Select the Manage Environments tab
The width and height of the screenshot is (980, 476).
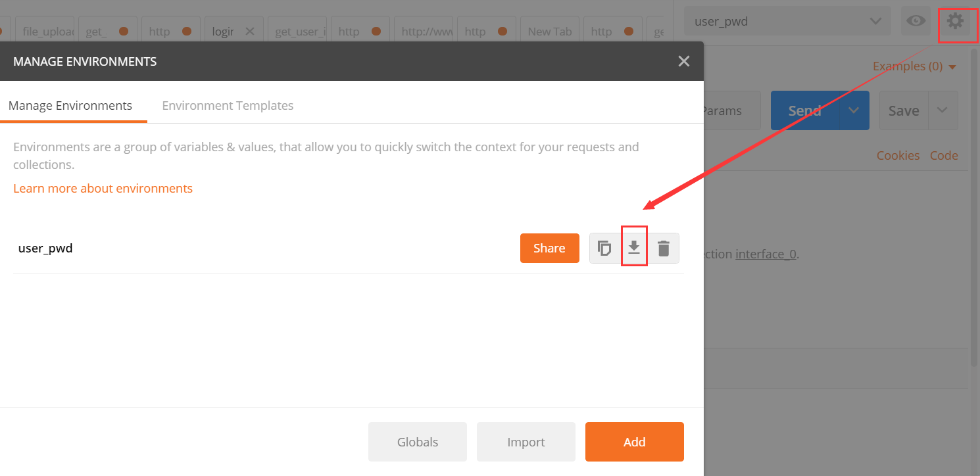pos(70,105)
